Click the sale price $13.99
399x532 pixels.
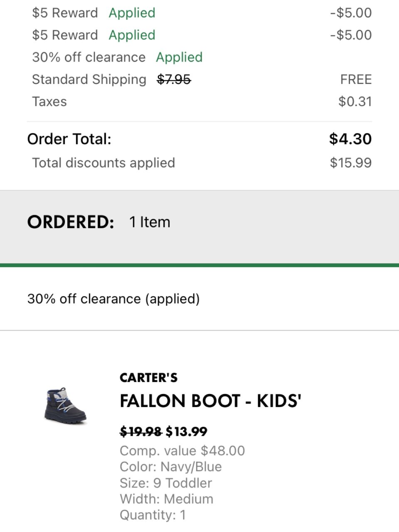coord(186,432)
